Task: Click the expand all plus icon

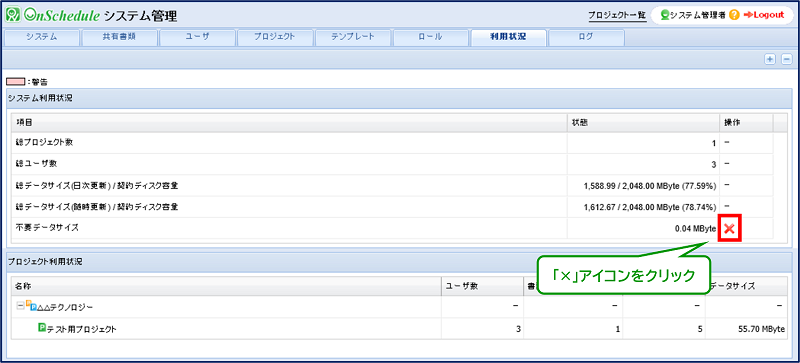Action: pyautogui.click(x=769, y=59)
